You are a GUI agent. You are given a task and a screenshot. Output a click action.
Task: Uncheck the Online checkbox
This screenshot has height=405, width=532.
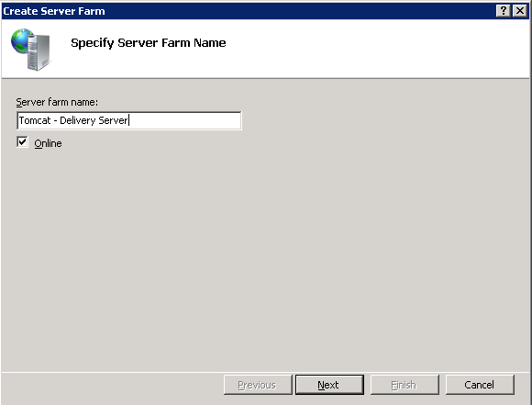click(22, 142)
